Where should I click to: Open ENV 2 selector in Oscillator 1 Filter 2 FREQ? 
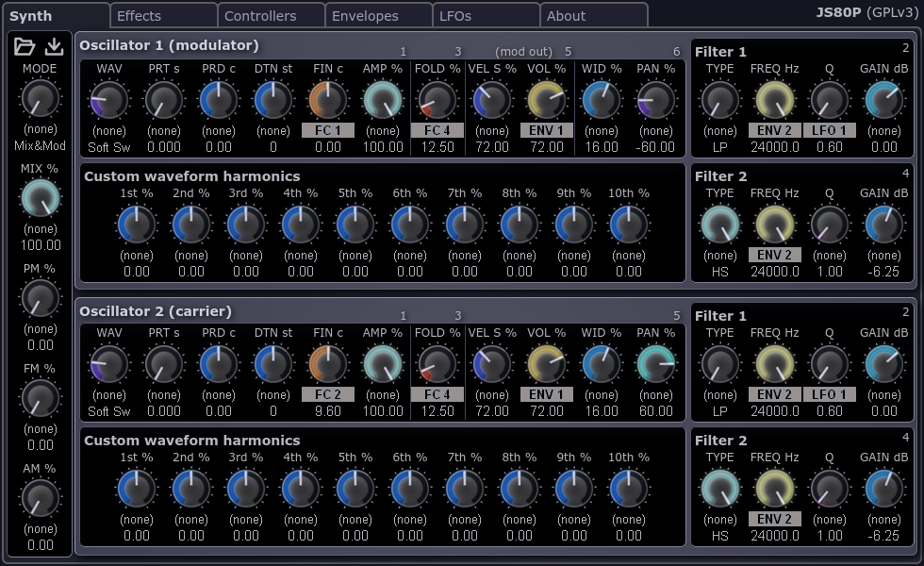point(774,255)
